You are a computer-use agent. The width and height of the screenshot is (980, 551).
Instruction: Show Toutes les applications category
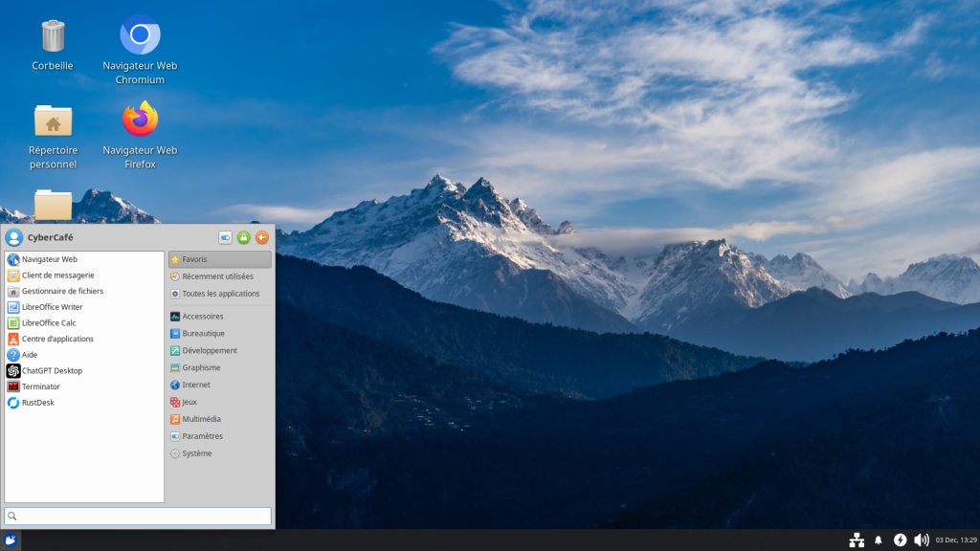coord(220,294)
